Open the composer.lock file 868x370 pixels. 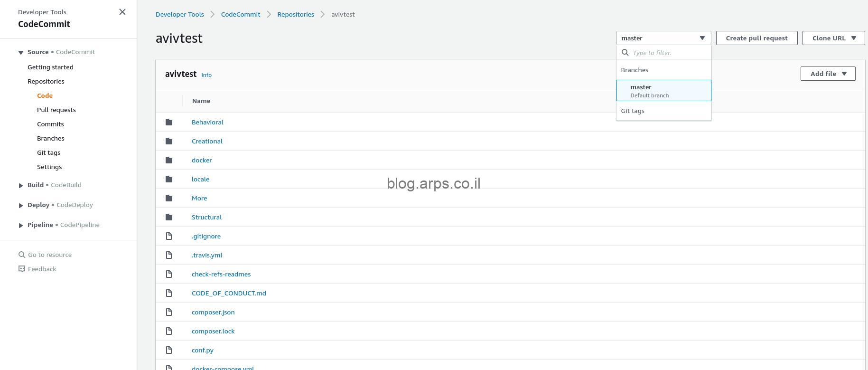(x=213, y=331)
